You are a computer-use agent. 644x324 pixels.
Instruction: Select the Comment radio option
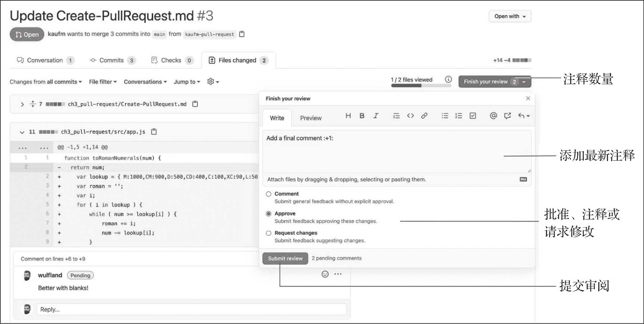(269, 194)
